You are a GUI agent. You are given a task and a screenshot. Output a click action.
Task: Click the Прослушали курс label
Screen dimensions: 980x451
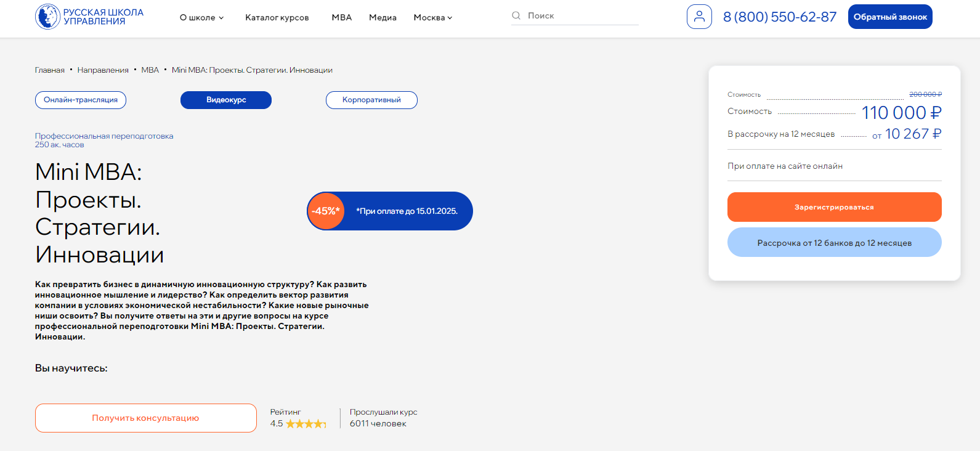384,412
